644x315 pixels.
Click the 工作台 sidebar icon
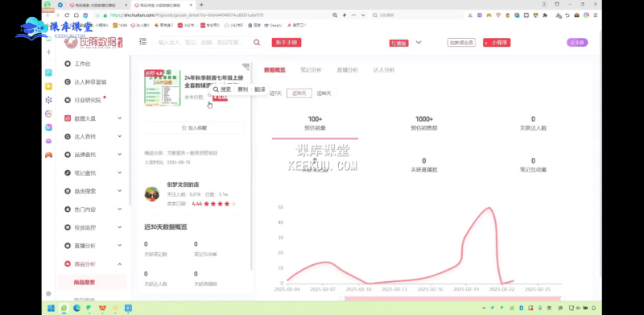[x=68, y=64]
